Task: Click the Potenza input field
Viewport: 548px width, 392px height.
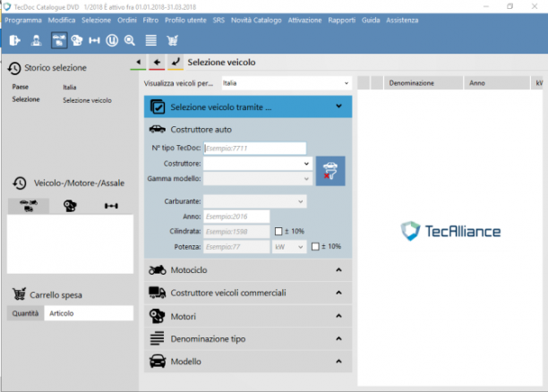Action: click(236, 247)
